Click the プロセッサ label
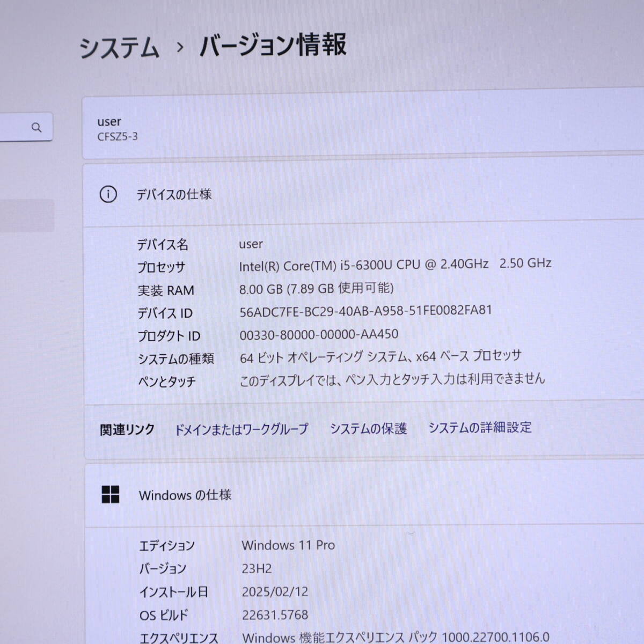The width and height of the screenshot is (644, 644). (161, 267)
